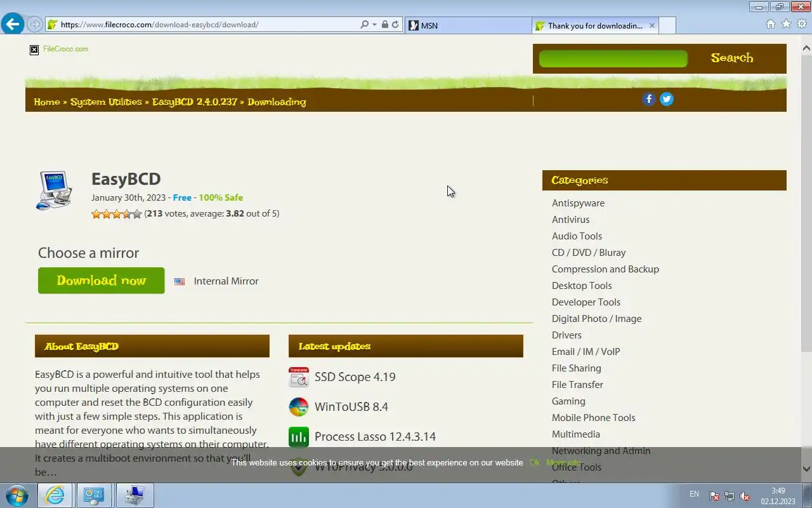Click the green Download now button
This screenshot has height=508, width=812.
(101, 281)
